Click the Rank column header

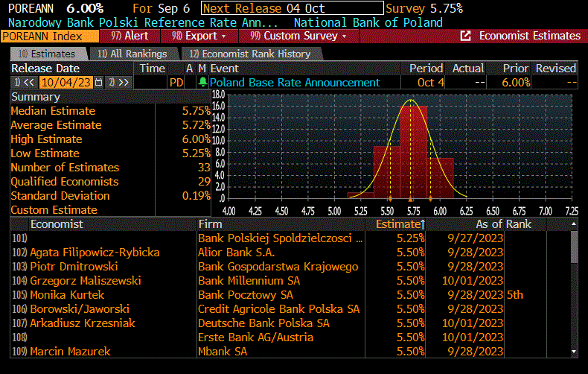pos(518,224)
